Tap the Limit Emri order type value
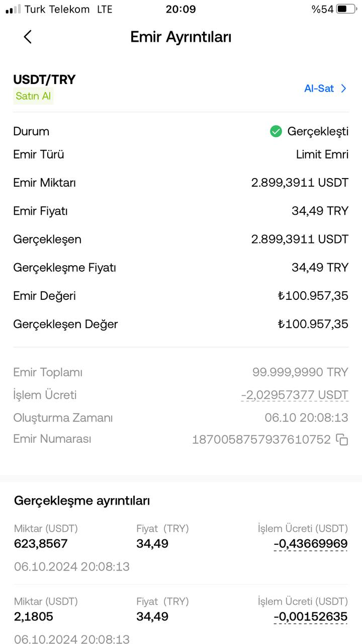Viewport: 362px width, 644px height. 322,154
